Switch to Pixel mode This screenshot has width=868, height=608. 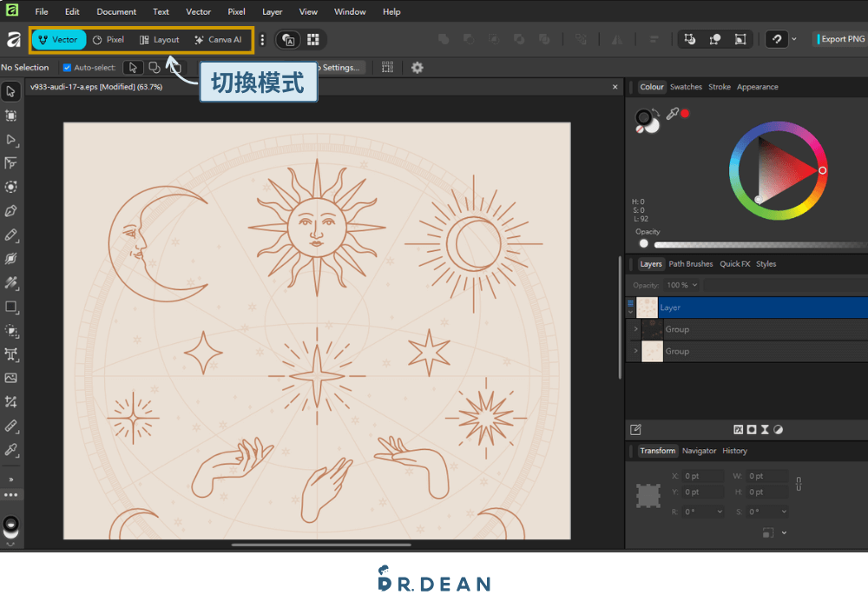[108, 40]
